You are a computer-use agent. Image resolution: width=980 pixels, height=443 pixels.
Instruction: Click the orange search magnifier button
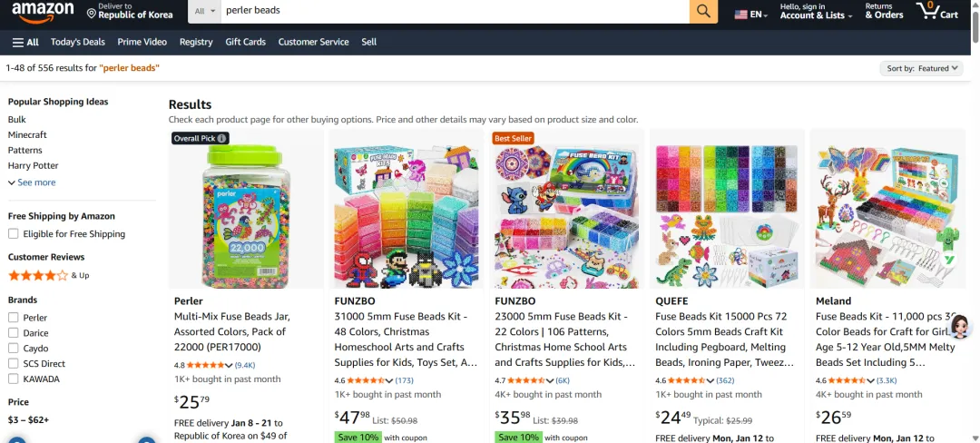point(703,11)
